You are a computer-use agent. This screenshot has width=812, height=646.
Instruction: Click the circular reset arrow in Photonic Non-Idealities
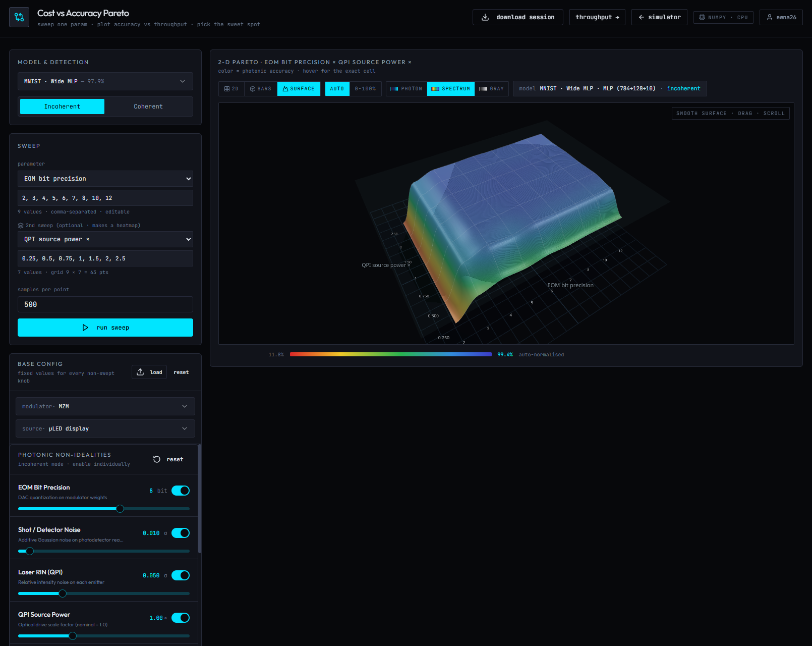click(157, 459)
